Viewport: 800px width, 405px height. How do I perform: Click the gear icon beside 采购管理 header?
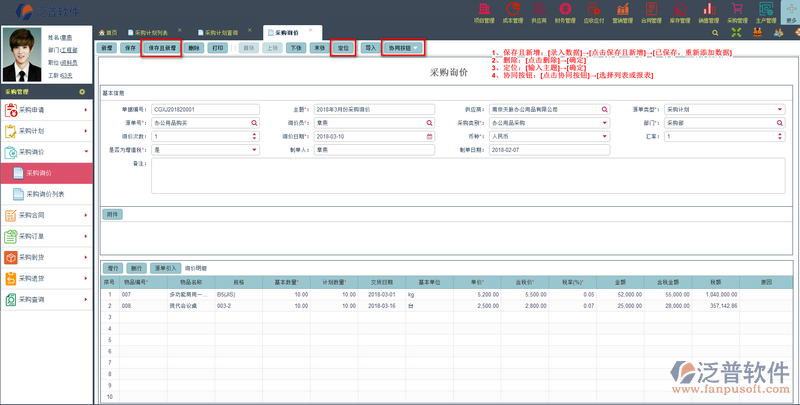(x=81, y=91)
